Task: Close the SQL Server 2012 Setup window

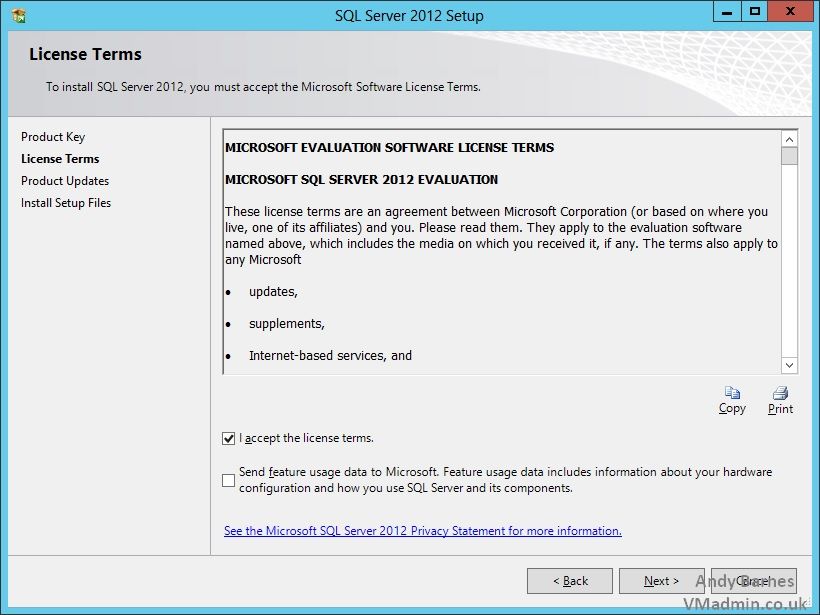Action: tap(790, 12)
